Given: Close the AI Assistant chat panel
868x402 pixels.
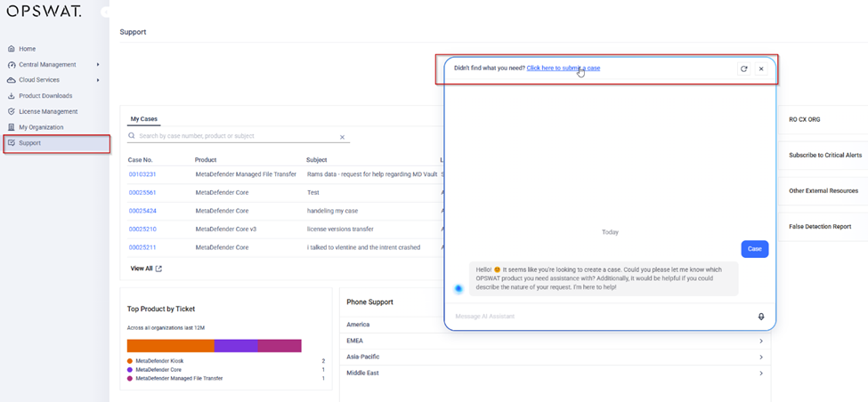Looking at the screenshot, I should coord(761,68).
